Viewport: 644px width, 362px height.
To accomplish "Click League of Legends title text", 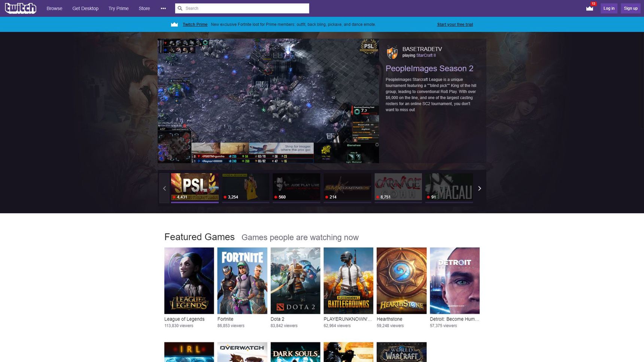I will [x=184, y=319].
